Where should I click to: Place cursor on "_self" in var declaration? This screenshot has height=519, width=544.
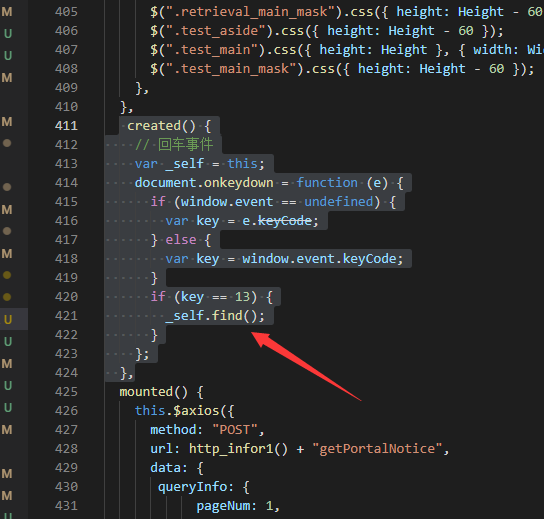[x=185, y=164]
